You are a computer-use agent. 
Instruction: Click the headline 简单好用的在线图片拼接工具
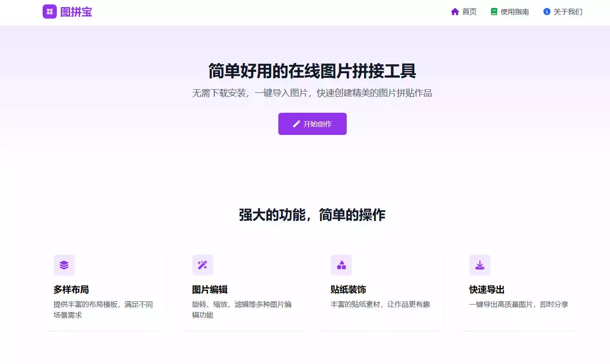tap(312, 71)
